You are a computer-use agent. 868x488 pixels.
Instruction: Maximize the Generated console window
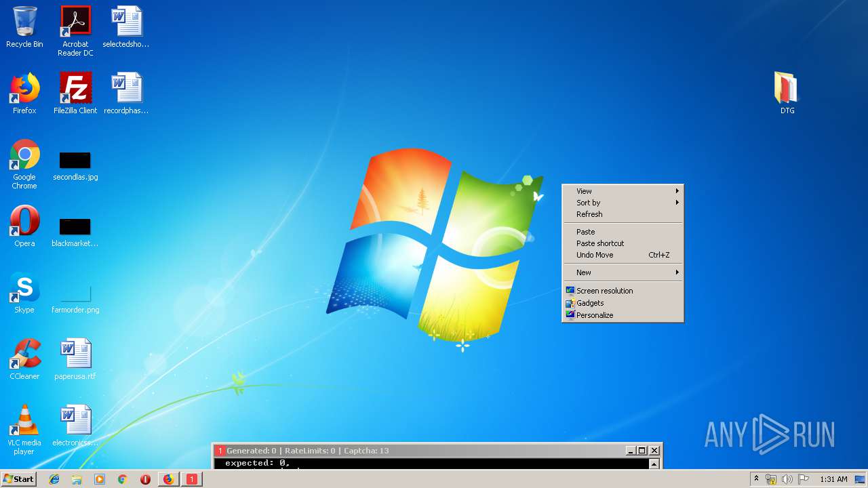coord(642,451)
